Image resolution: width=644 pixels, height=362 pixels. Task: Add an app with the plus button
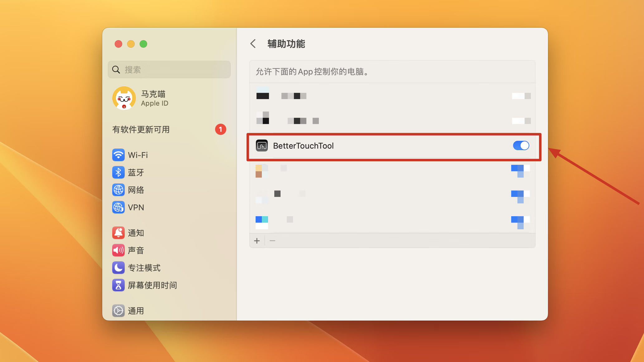coord(257,241)
